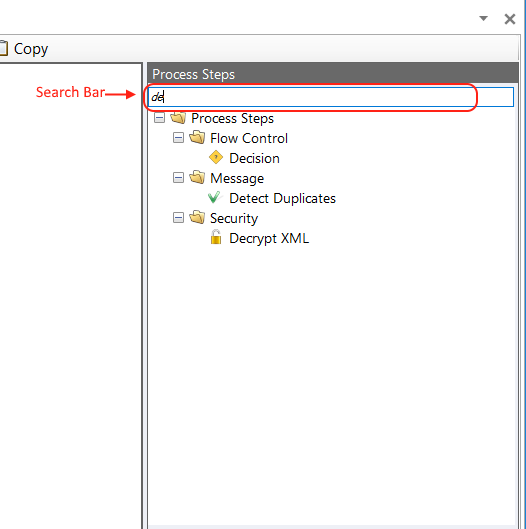526x529 pixels.
Task: Collapse the Message folder
Action: tap(178, 177)
